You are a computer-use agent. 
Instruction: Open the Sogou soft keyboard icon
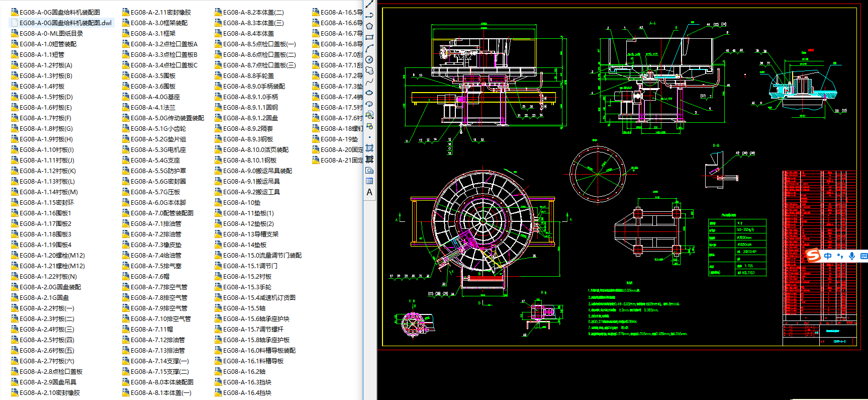tap(864, 256)
